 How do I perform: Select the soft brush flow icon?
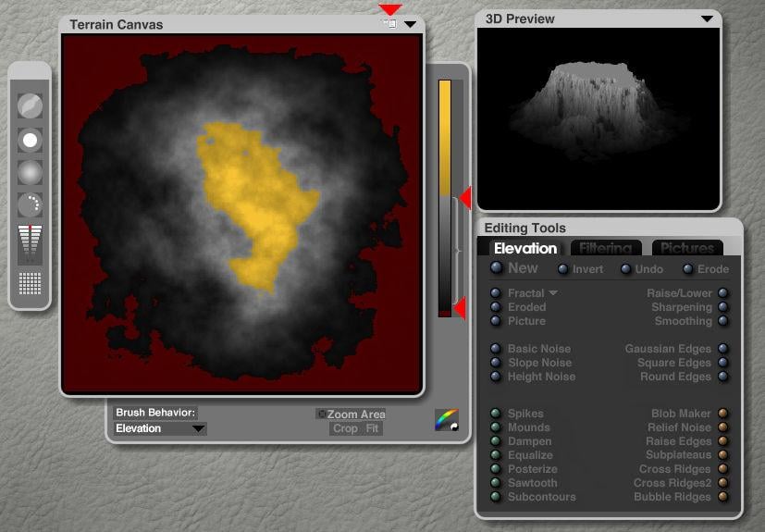coord(30,173)
